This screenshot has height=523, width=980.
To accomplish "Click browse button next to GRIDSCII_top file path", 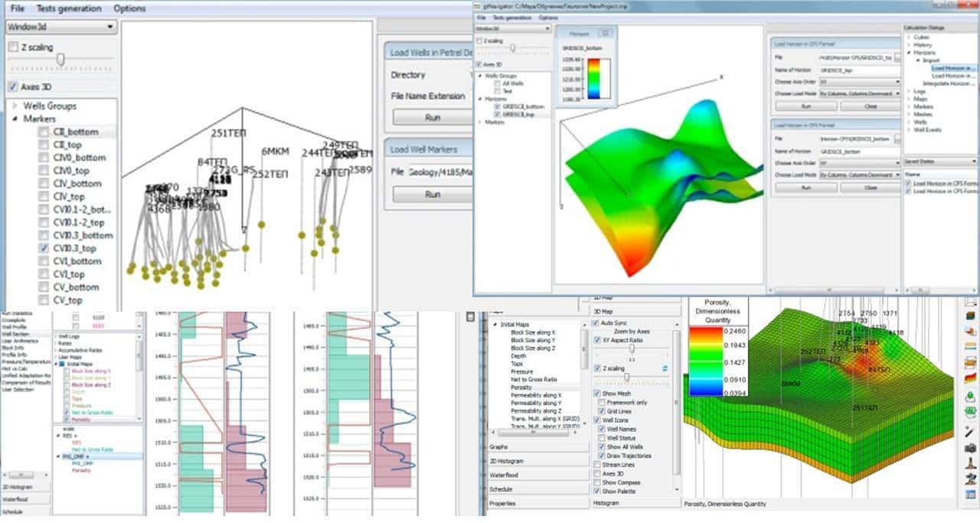I will pos(897,57).
